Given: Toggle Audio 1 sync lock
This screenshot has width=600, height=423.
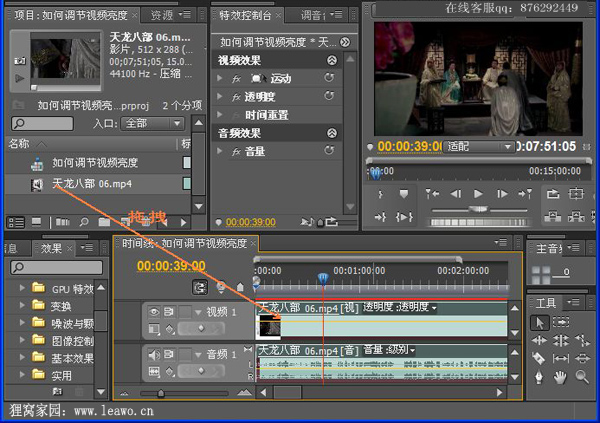Looking at the screenshot, I should coord(168,354).
